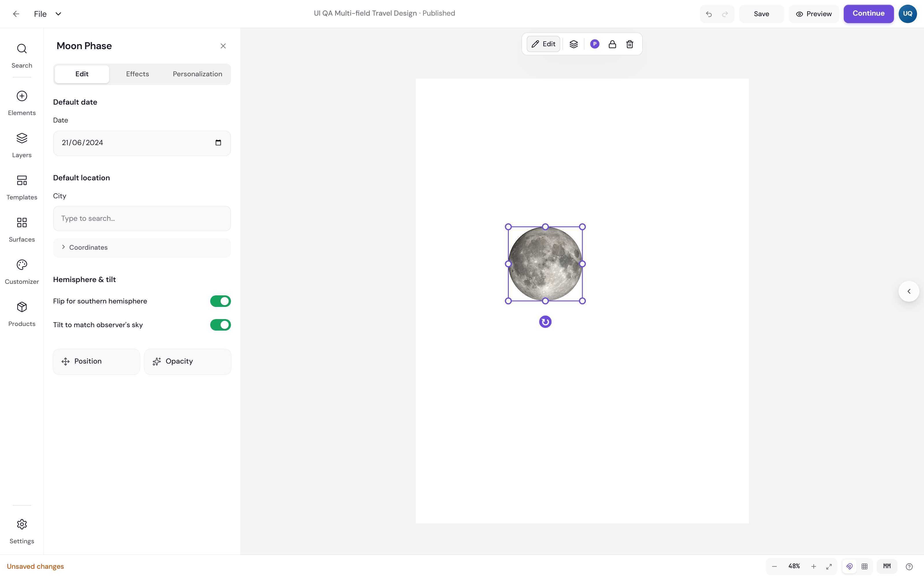Close the Moon Phase panel
The height and width of the screenshot is (578, 924).
tap(223, 46)
